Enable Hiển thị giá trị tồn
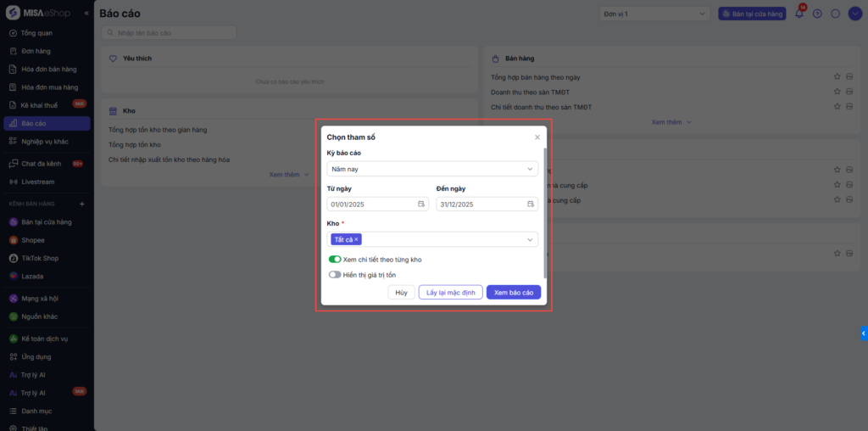 [335, 275]
